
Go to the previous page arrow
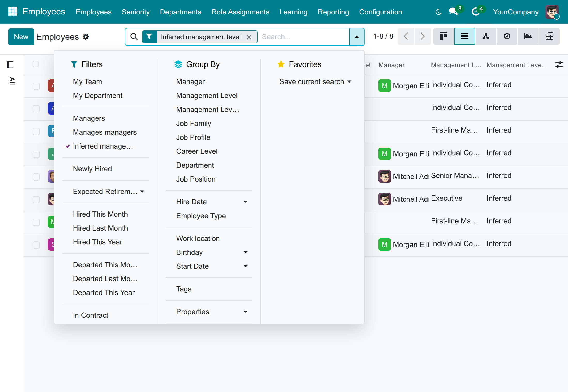[406, 36]
